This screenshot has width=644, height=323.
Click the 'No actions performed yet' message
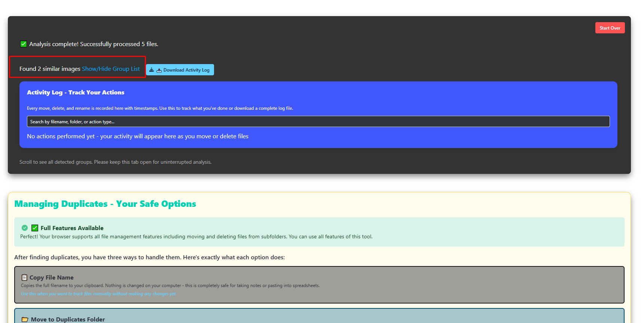tap(138, 136)
